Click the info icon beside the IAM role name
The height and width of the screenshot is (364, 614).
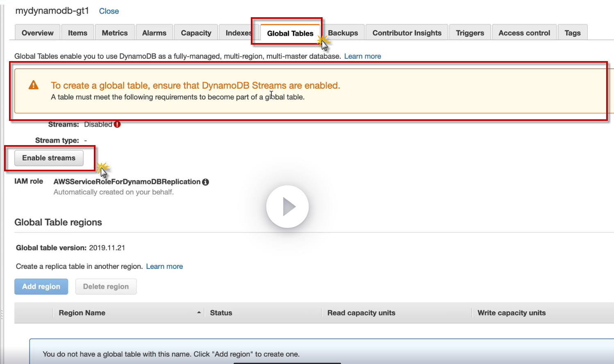coord(206,182)
